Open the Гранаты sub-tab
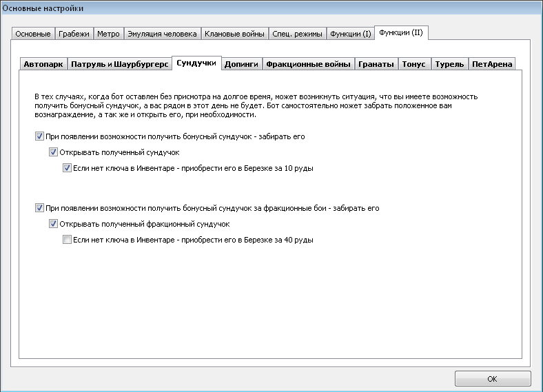This screenshot has width=543, height=392. (376, 64)
